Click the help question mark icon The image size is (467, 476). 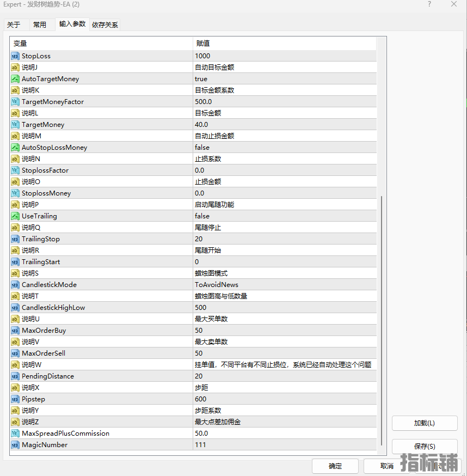tap(429, 4)
